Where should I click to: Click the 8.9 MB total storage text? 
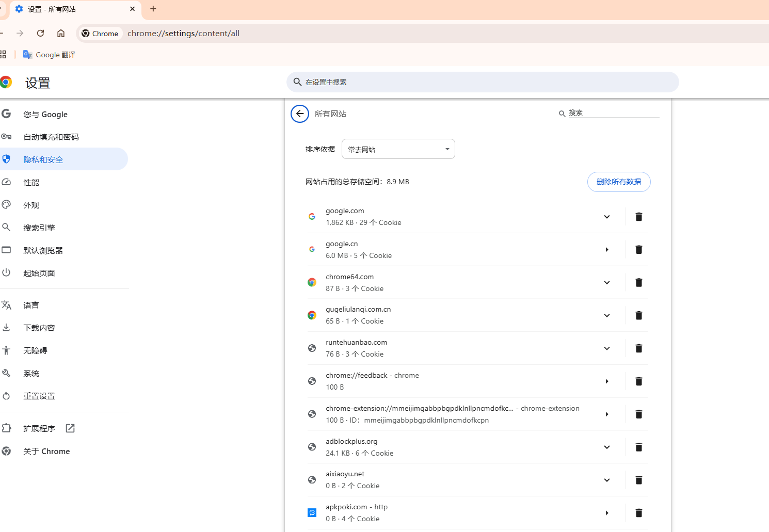point(398,182)
